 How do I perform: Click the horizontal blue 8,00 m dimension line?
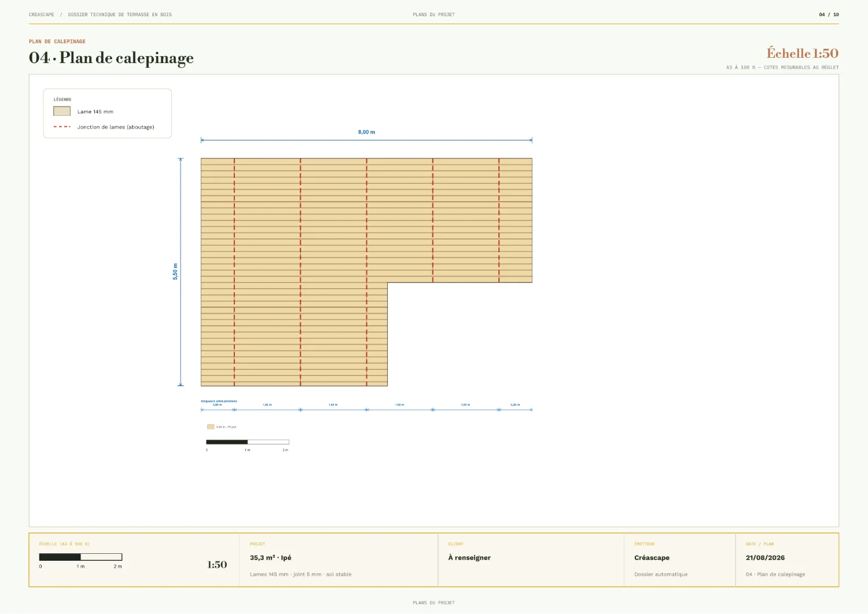pyautogui.click(x=366, y=140)
